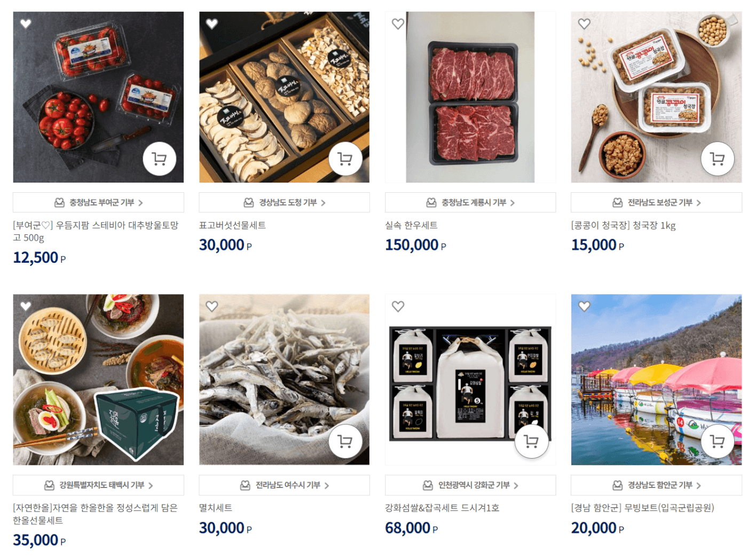The width and height of the screenshot is (756, 559).
Task: Add 멸치세트 to cart
Action: pyautogui.click(x=345, y=441)
